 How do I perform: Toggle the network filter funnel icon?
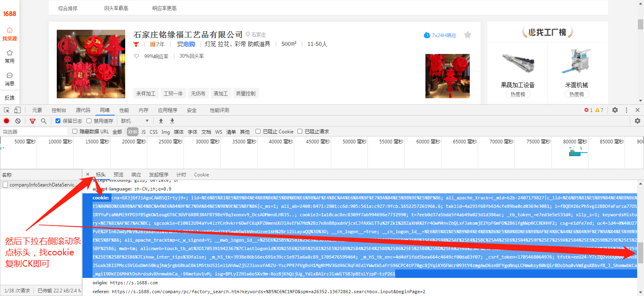pos(33,121)
